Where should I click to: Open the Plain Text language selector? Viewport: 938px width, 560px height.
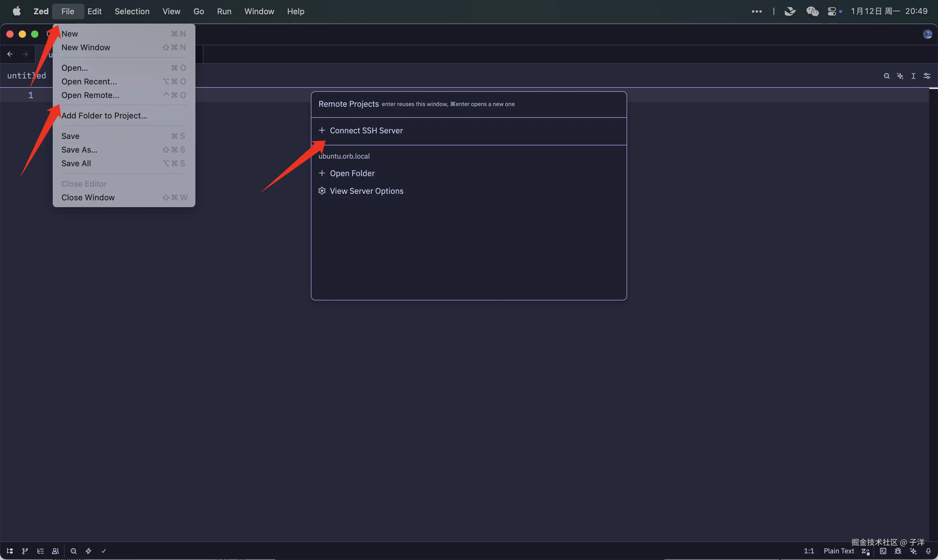[838, 551]
